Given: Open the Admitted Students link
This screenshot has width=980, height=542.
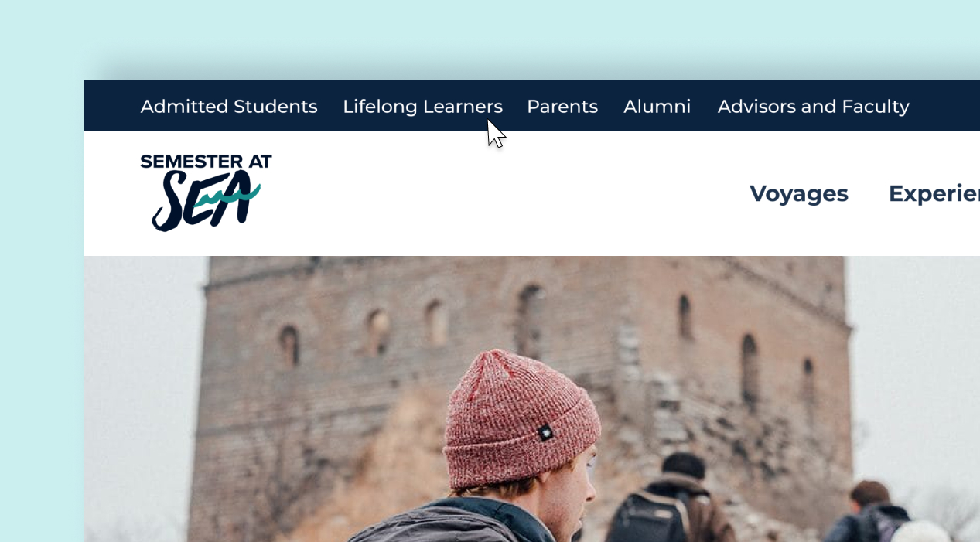Looking at the screenshot, I should pyautogui.click(x=229, y=106).
